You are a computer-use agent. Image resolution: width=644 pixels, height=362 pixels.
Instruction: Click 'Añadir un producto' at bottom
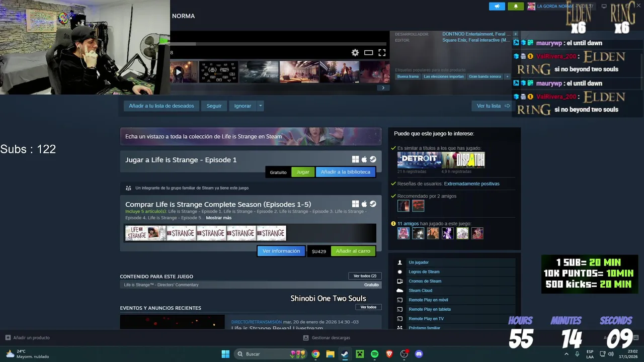(x=28, y=338)
